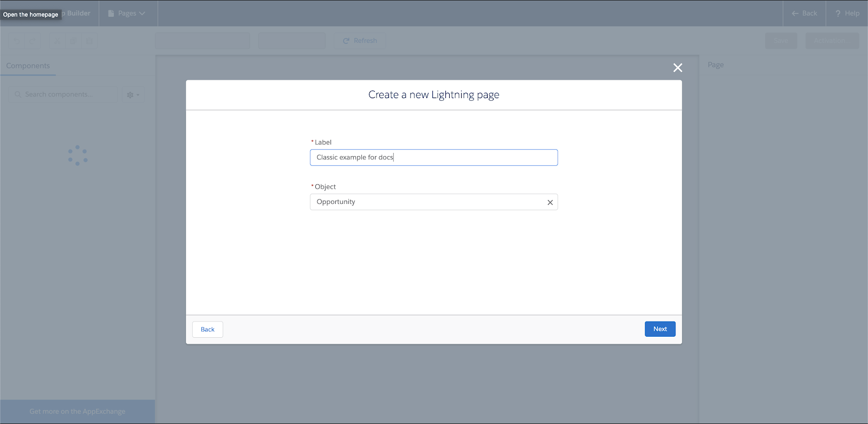Open the Help link in header
This screenshot has width=868, height=424.
(x=847, y=14)
